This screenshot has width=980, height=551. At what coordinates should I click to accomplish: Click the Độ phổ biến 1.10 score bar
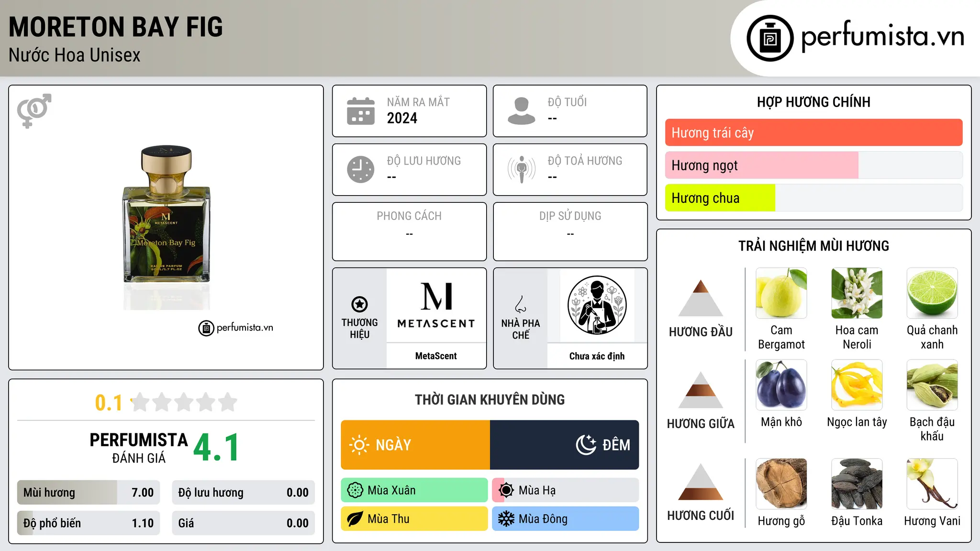89,523
